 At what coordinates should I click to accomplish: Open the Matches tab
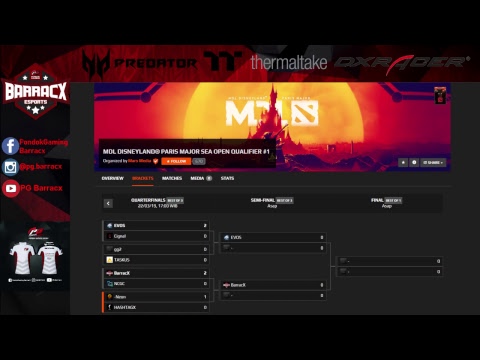pos(172,178)
